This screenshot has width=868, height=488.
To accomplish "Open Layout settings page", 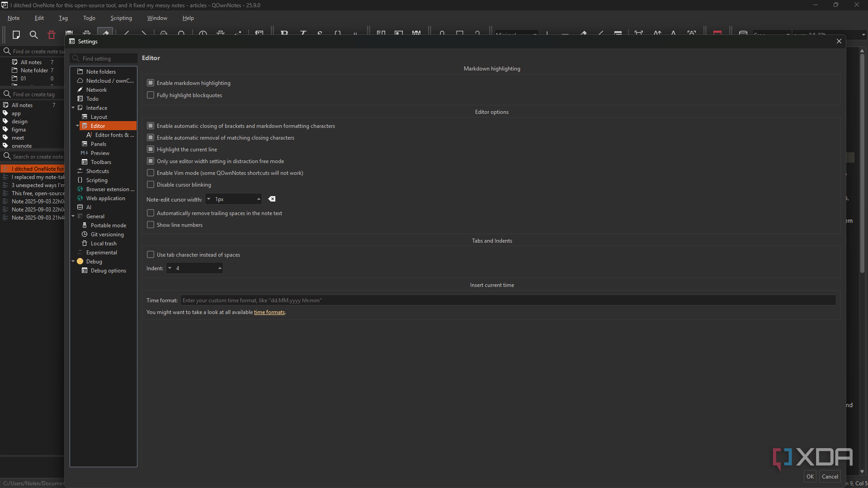I will [99, 117].
